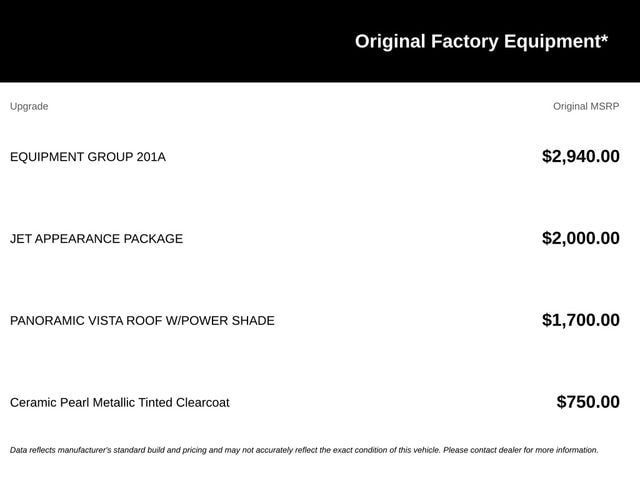Click the asterisk after Equipment in title

pos(604,39)
